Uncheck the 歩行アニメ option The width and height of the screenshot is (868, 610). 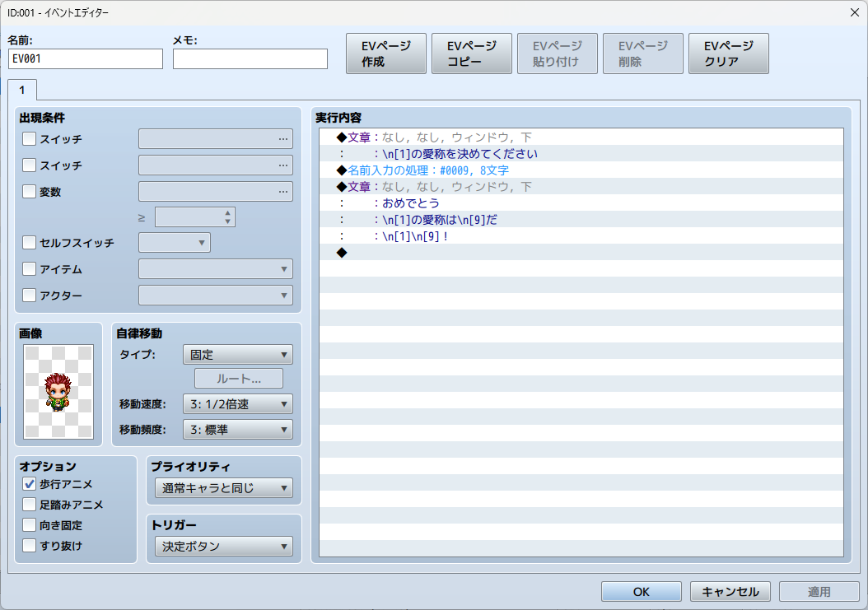[30, 484]
